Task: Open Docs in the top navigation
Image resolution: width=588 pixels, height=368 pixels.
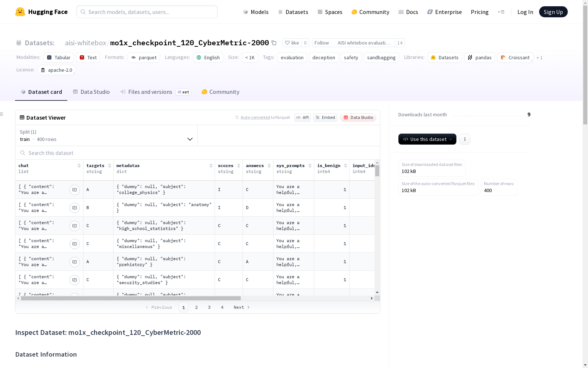Action: pyautogui.click(x=408, y=12)
